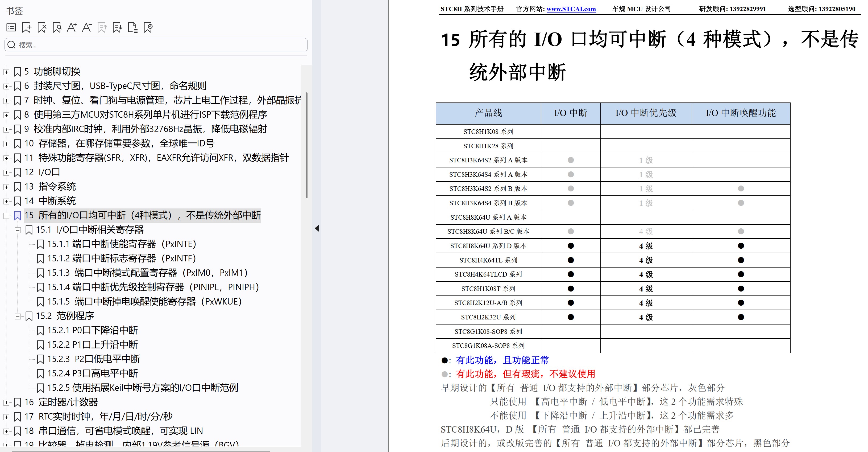The height and width of the screenshot is (452, 868).
Task: Go to '18 串口通信' bookmark
Action: point(114,431)
